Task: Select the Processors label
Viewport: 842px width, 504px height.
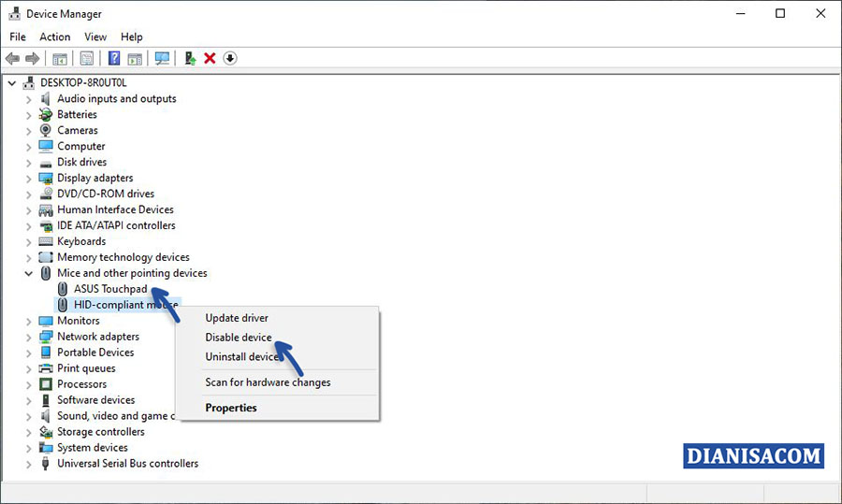Action: coord(82,384)
